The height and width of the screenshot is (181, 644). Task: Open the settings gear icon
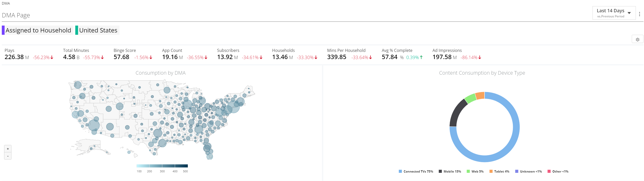637,39
